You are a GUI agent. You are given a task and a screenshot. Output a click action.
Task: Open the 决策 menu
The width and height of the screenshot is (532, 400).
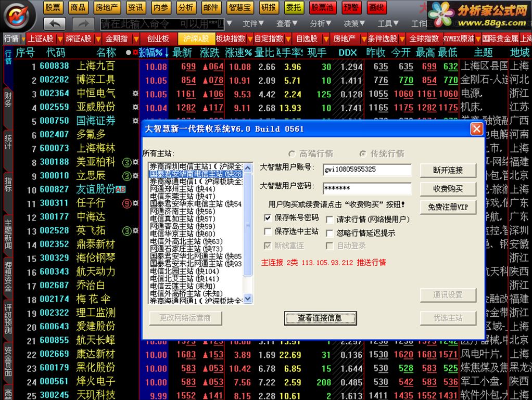point(354,24)
